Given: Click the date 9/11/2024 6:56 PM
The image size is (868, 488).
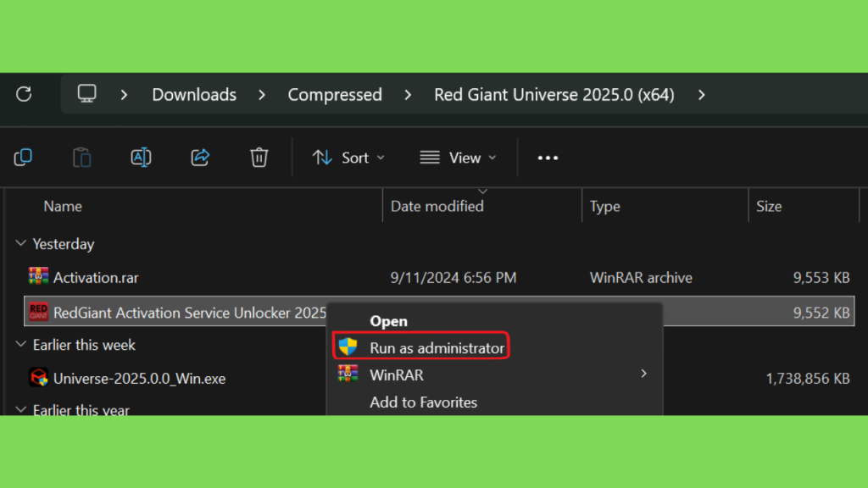Looking at the screenshot, I should click(453, 277).
